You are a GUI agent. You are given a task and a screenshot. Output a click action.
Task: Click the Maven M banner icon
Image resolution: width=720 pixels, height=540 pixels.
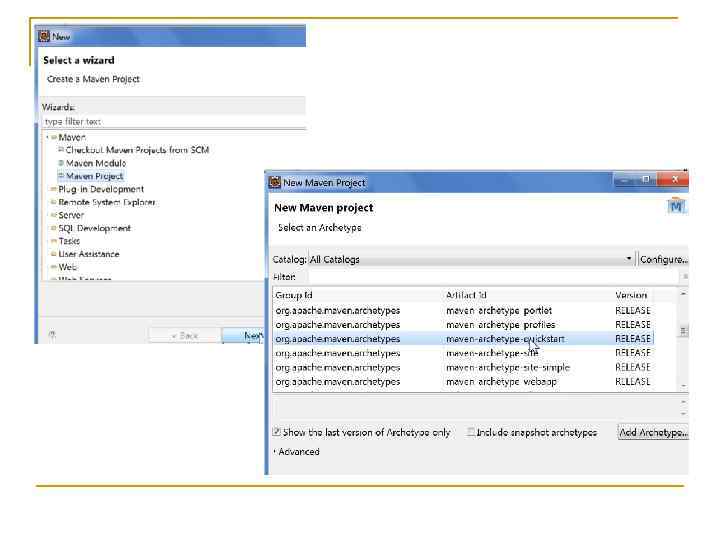pos(676,206)
